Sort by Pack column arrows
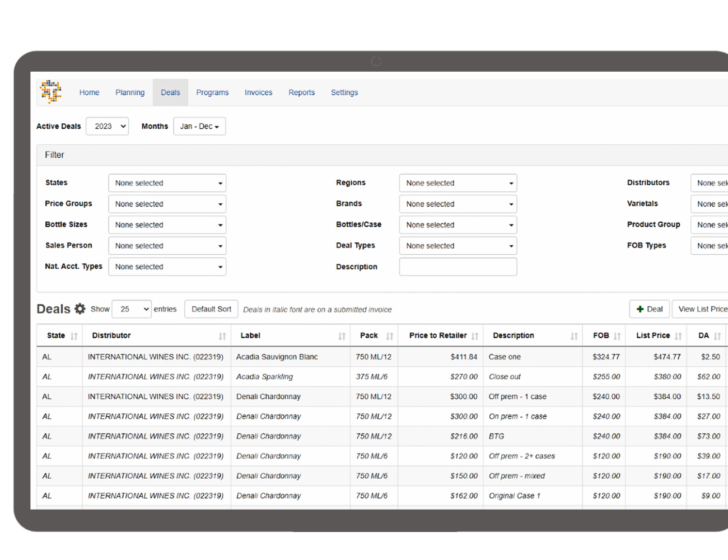The image size is (728, 560). [x=390, y=336]
